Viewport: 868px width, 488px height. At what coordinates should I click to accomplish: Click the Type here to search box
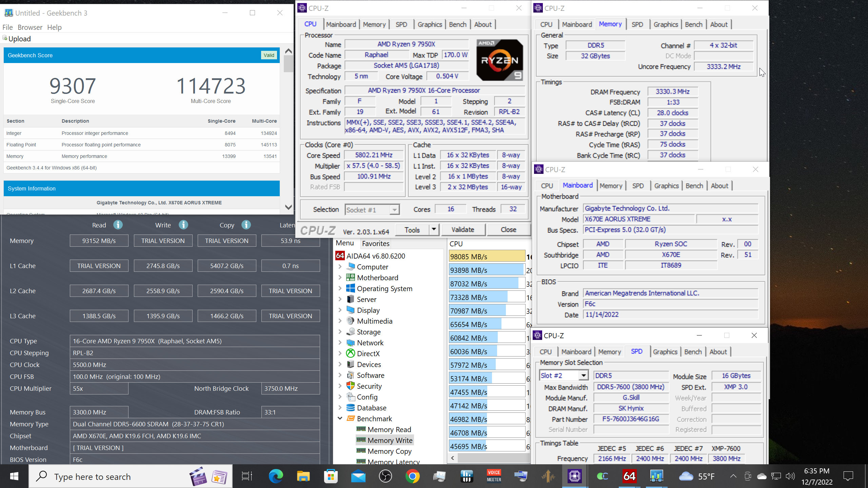point(131,476)
